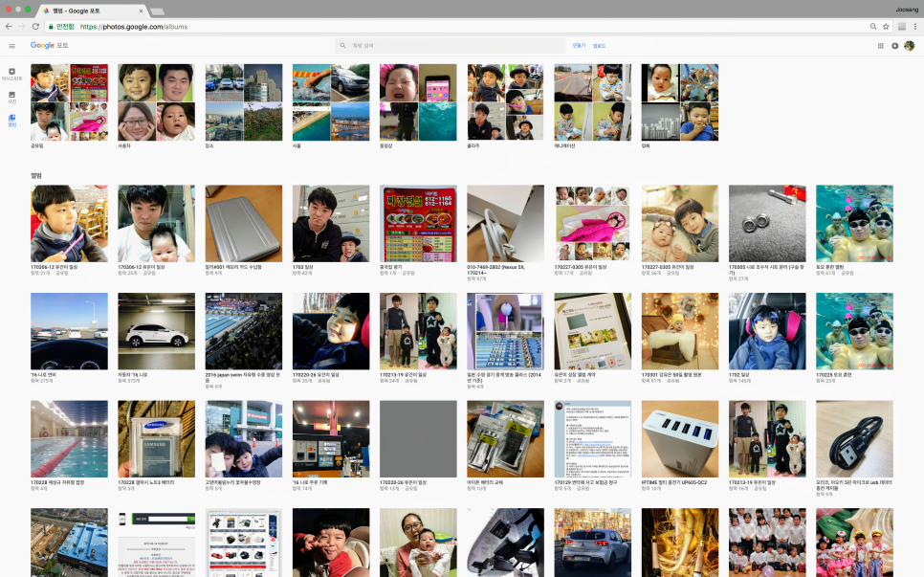
Task: Reload the page in Chrome
Action: point(35,27)
